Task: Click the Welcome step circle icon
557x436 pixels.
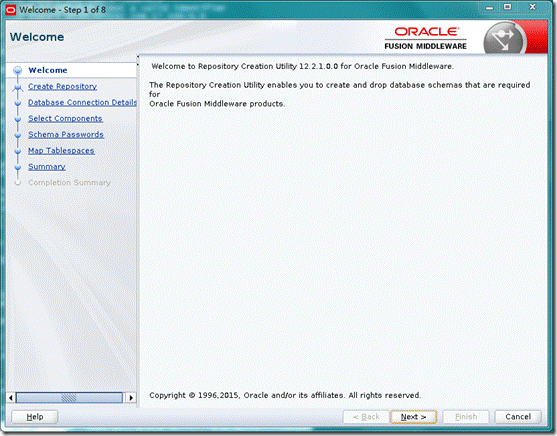Action: (x=17, y=70)
